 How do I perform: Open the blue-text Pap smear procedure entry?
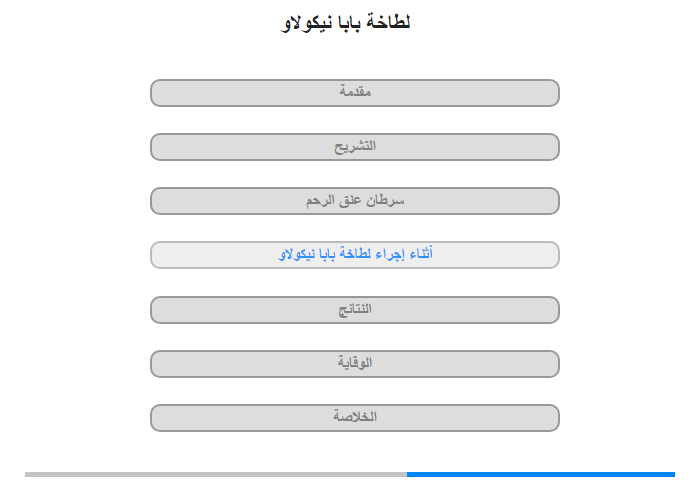(x=354, y=255)
